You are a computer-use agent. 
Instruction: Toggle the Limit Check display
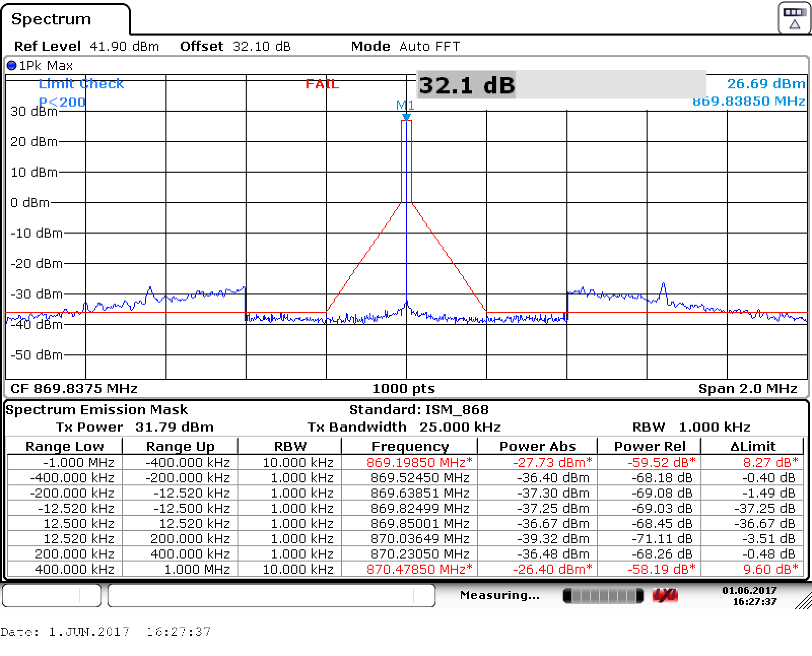point(81,84)
